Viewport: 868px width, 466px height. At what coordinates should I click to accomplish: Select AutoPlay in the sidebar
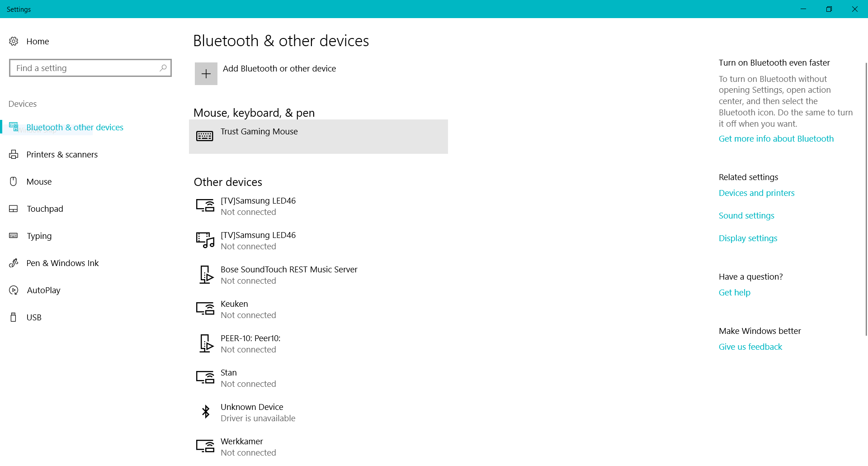click(x=43, y=290)
